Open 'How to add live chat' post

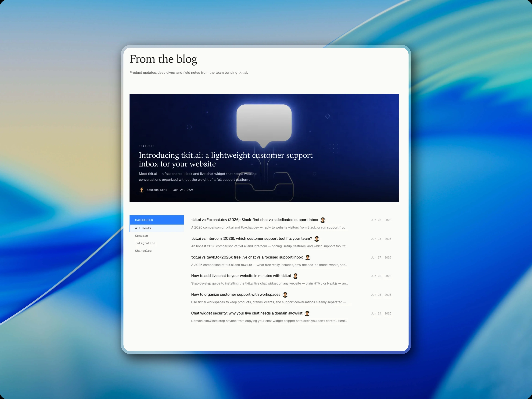(241, 276)
